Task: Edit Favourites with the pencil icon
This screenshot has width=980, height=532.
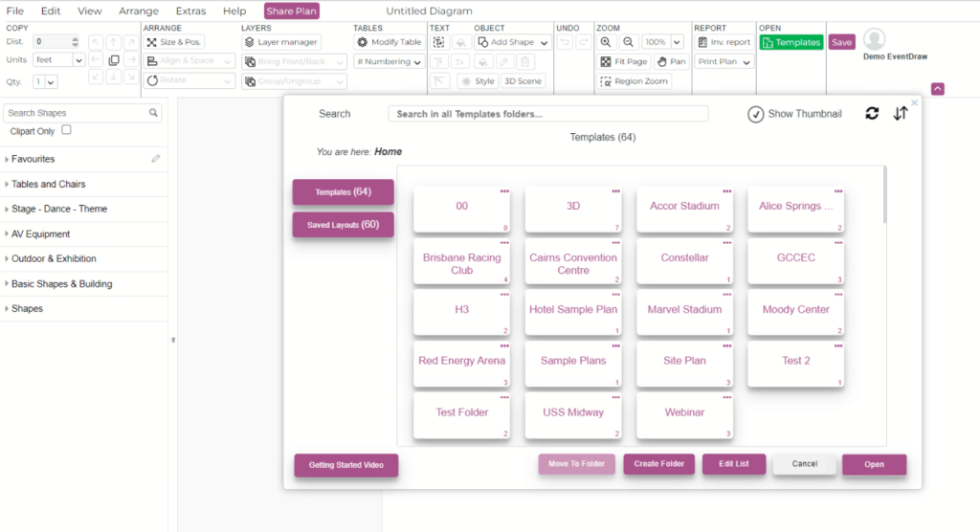Action: click(156, 159)
